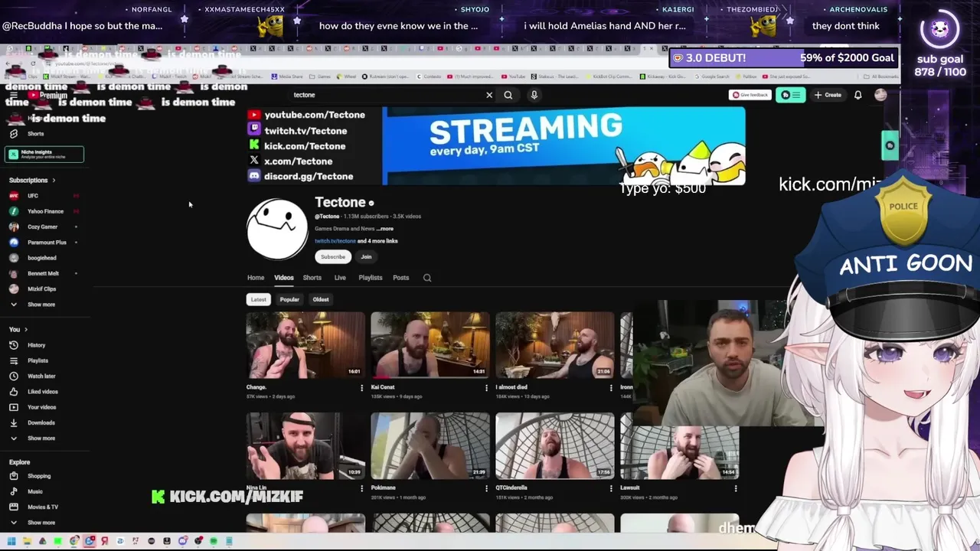Expand the channel description with ...more
Screen dimensions: 980x551
pyautogui.click(x=385, y=229)
